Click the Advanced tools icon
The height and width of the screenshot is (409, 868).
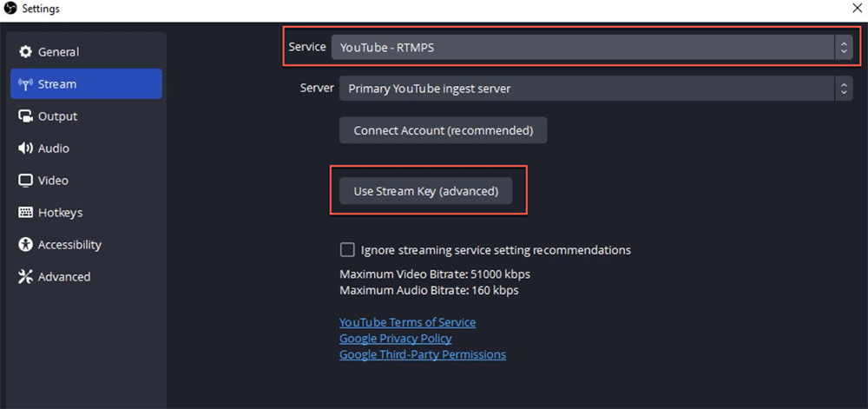[x=25, y=277]
